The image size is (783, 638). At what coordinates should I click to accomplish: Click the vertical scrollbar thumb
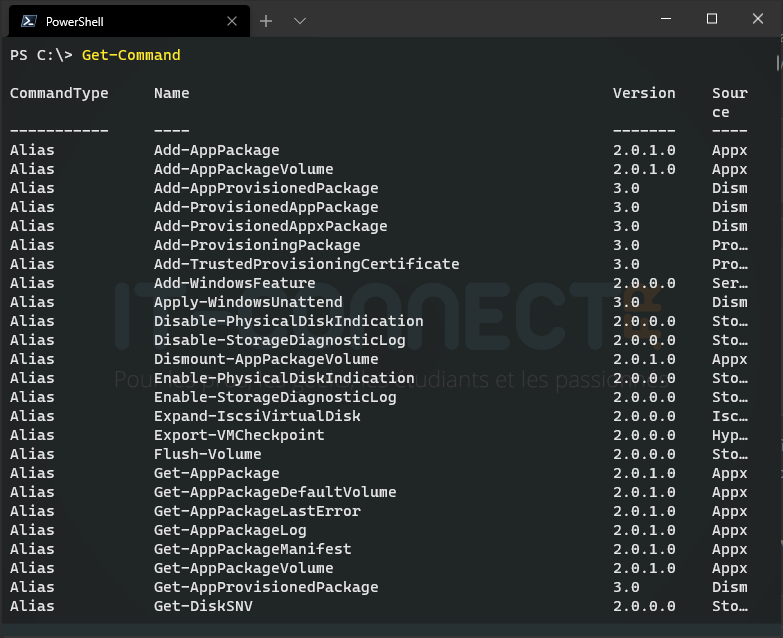pyautogui.click(x=779, y=62)
